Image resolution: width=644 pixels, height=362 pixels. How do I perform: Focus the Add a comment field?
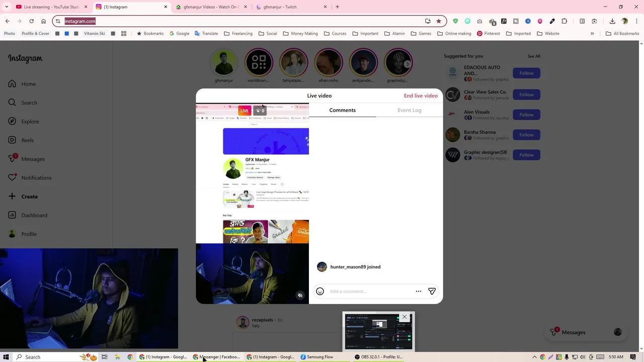point(370,291)
